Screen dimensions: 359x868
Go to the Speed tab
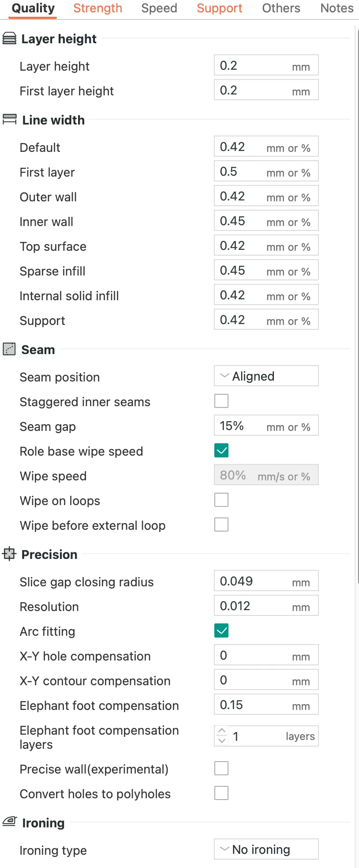point(159,8)
